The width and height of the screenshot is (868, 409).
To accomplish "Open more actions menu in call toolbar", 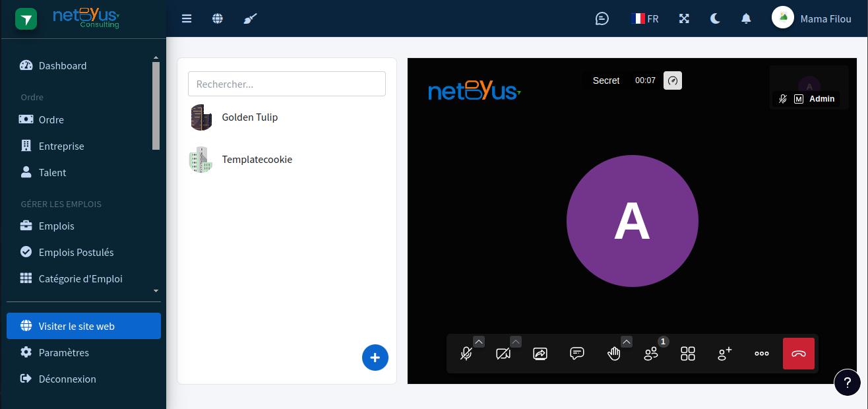I will tap(762, 354).
